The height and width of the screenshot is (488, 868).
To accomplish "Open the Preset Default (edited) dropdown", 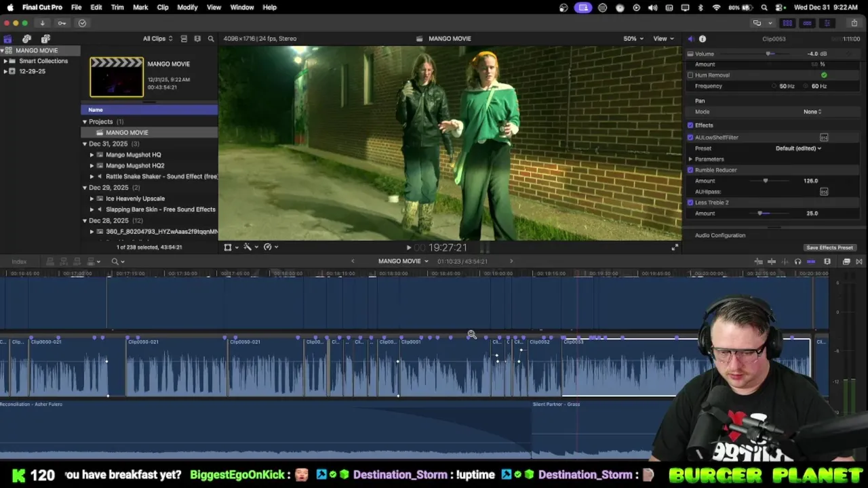I will 798,148.
